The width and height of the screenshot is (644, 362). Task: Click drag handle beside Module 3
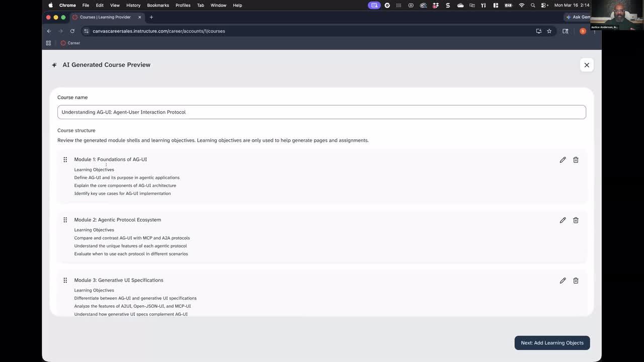click(65, 281)
